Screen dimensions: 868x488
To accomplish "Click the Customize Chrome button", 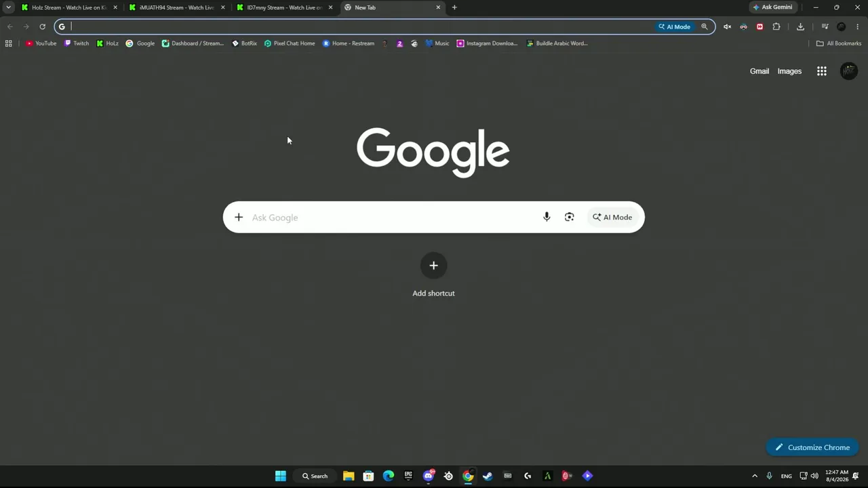I will [x=812, y=447].
